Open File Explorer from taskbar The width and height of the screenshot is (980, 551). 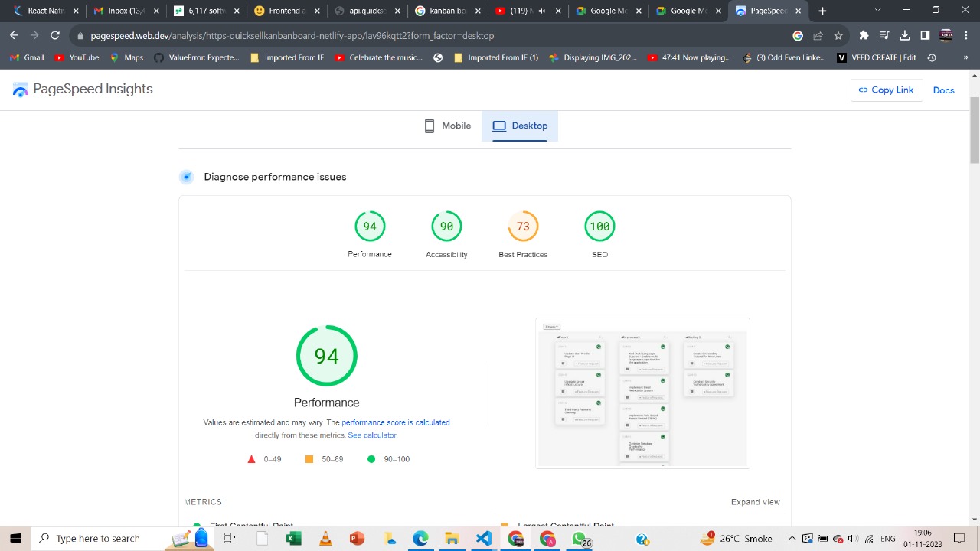point(452,539)
